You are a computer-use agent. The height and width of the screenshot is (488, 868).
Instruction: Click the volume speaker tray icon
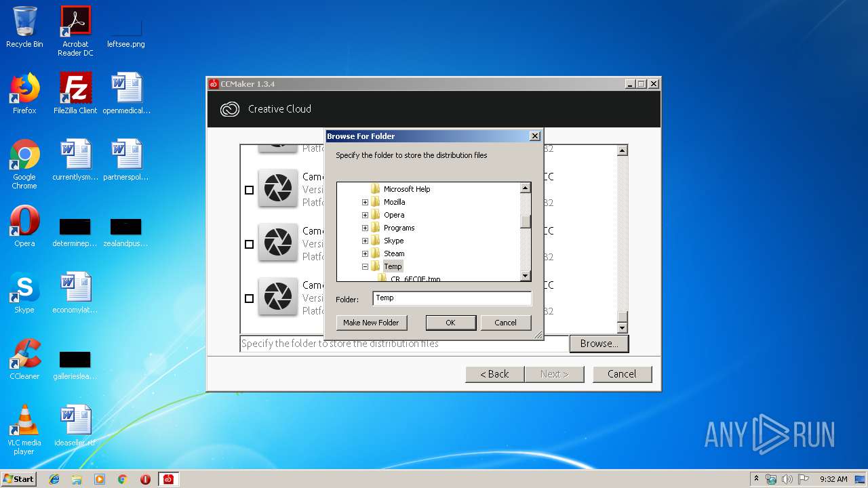click(x=787, y=479)
